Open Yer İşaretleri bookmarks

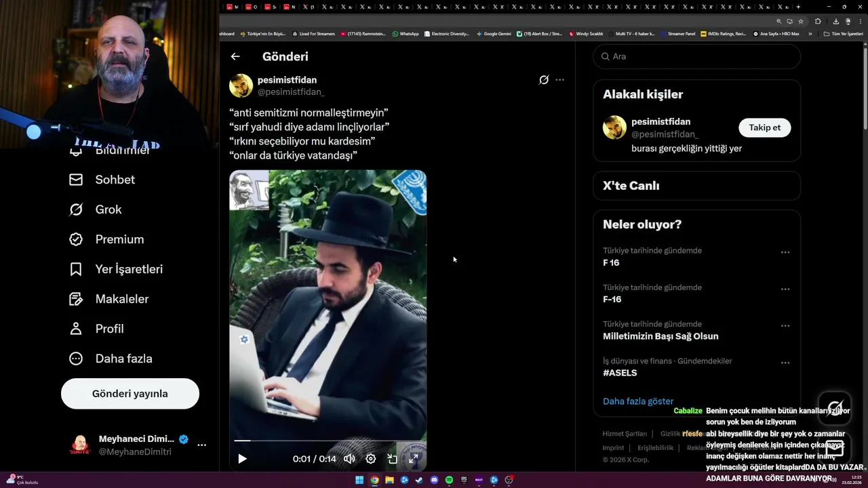click(x=129, y=269)
